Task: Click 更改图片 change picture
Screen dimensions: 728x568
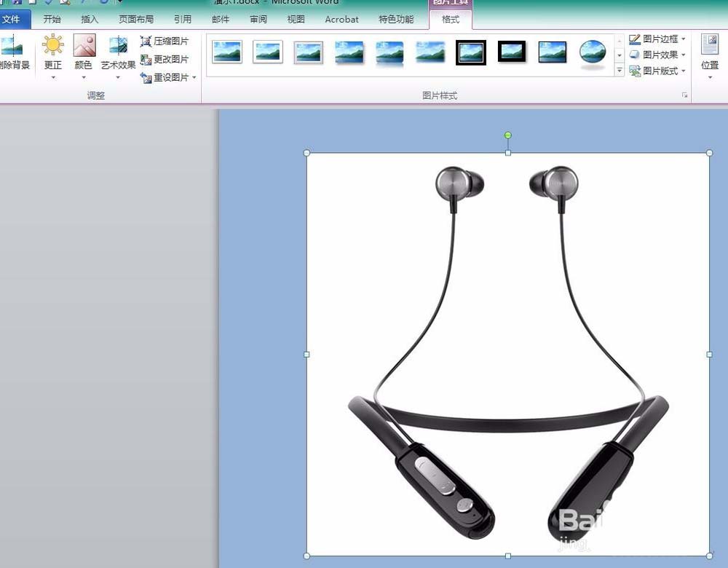Action: click(165, 60)
